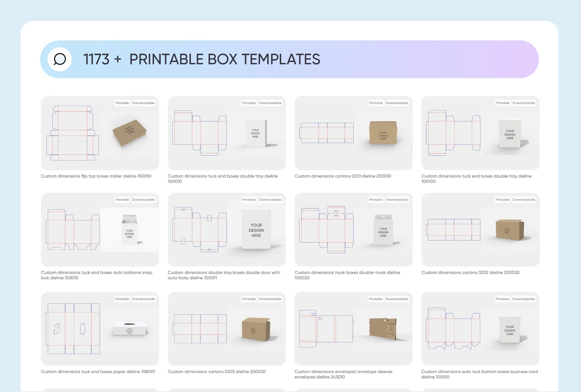The height and width of the screenshot is (392, 581).
Task: Click Printable tag on cartons 0201 card
Action: tap(376, 103)
